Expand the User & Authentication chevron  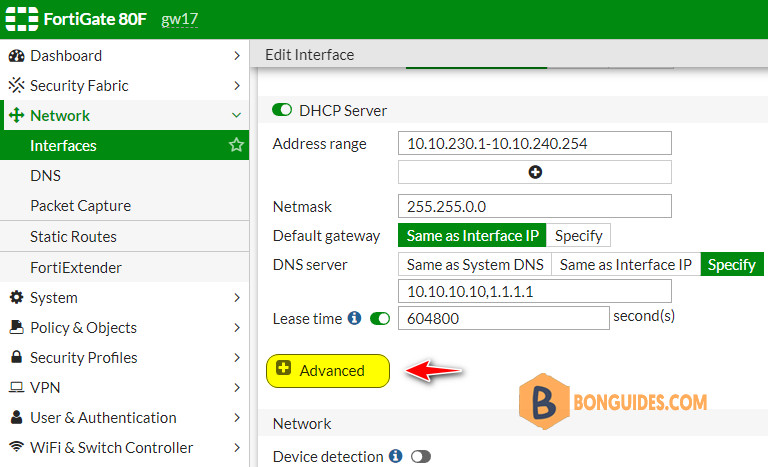(x=237, y=418)
